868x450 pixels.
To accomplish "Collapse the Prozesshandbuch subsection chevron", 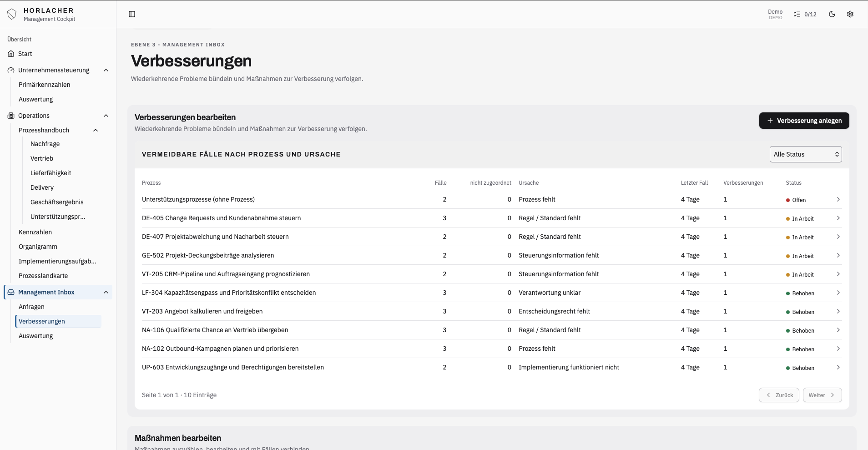I will tap(96, 130).
